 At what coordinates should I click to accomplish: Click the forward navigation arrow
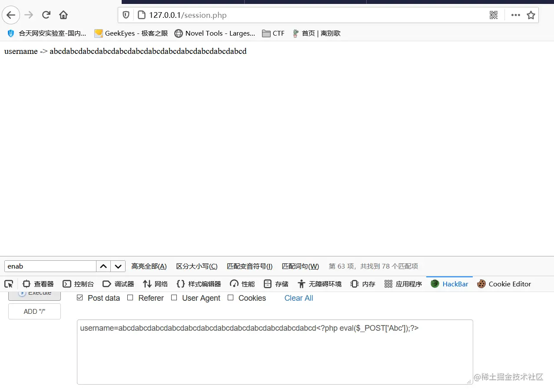pyautogui.click(x=29, y=15)
